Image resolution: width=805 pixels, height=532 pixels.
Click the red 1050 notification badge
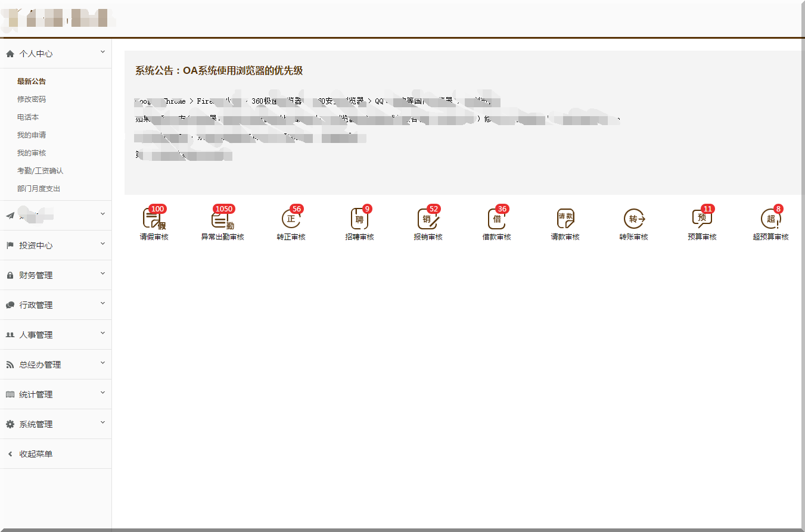(224, 209)
